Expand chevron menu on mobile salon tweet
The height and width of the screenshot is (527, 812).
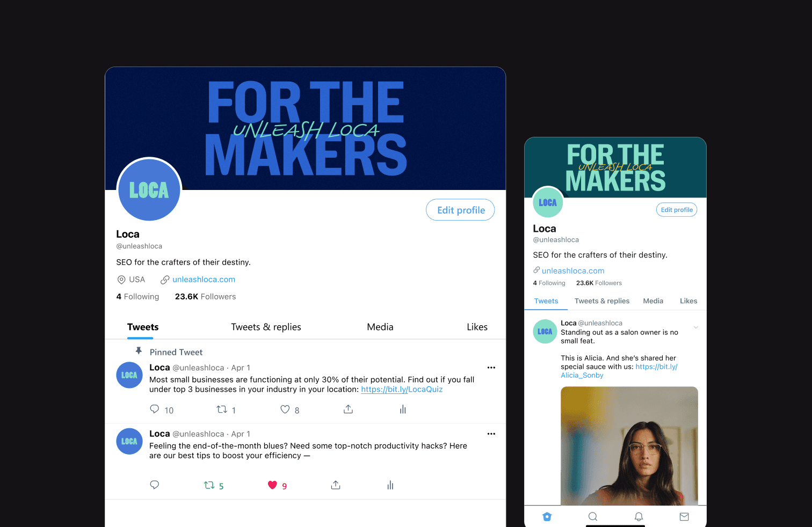(x=695, y=327)
